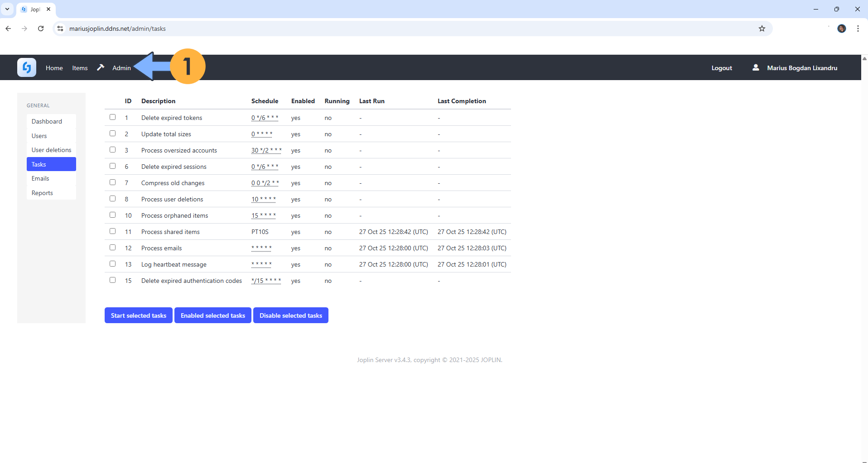This screenshot has width=868, height=463.
Task: View site information icon in address bar
Action: pos(60,29)
